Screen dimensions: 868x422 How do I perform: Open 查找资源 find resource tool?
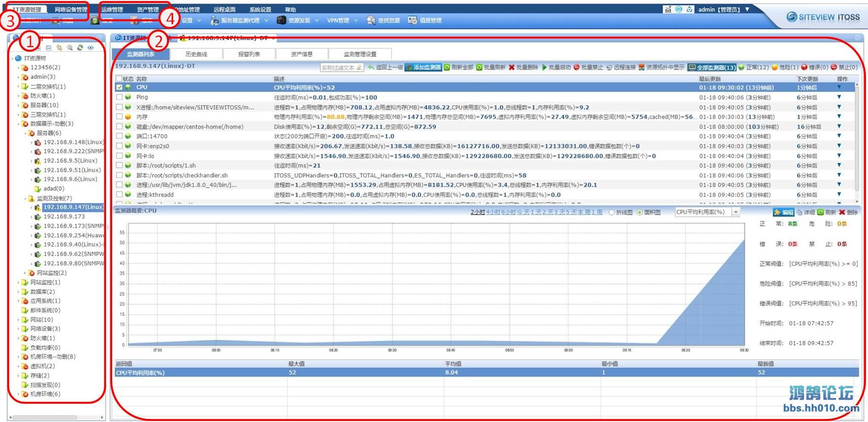click(x=383, y=20)
